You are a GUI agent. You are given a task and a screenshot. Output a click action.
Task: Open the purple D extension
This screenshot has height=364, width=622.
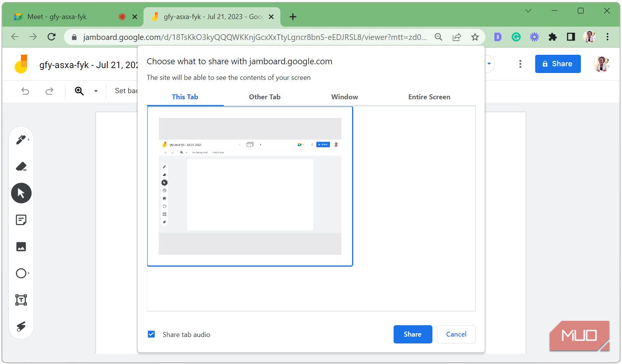[498, 37]
